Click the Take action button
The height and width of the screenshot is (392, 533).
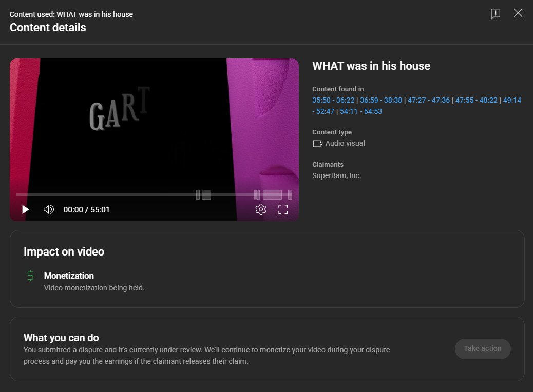click(482, 348)
